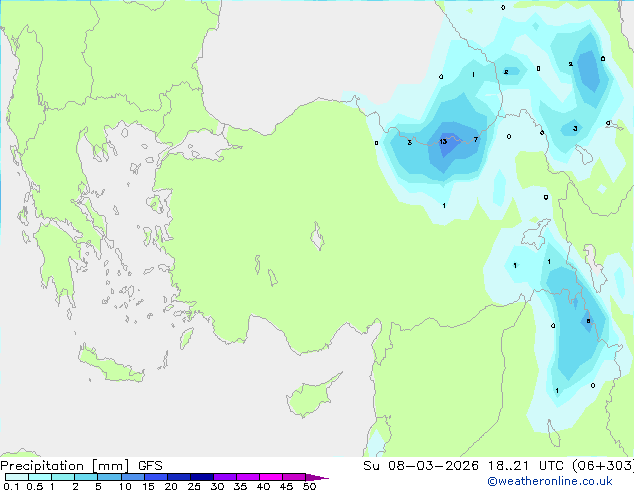Click the 'GFS' model label

(x=150, y=466)
